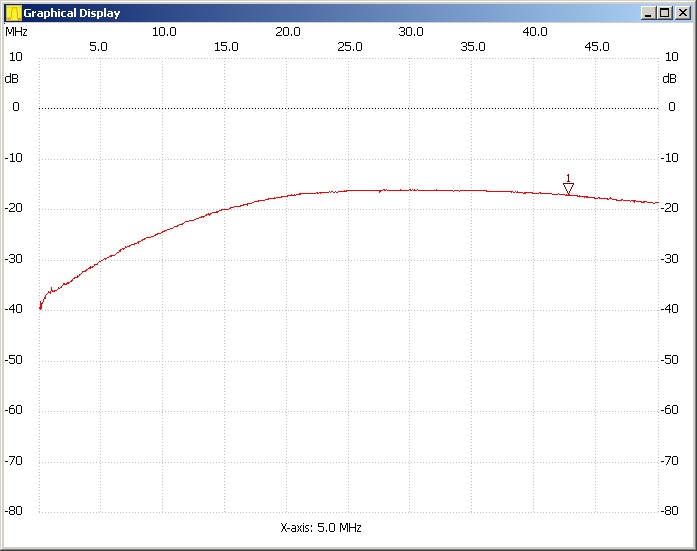Close the Graphical Display window
The width and height of the screenshot is (697, 551).
point(682,13)
